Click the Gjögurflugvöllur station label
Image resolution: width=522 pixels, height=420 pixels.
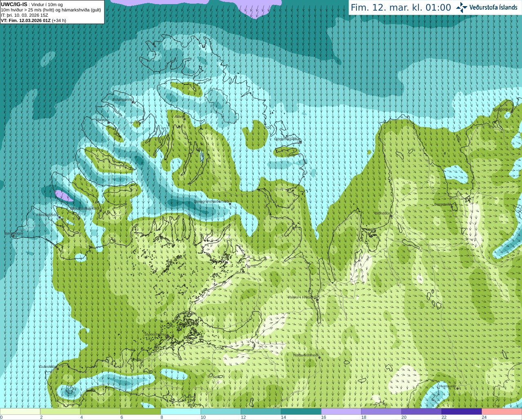tap(287, 139)
